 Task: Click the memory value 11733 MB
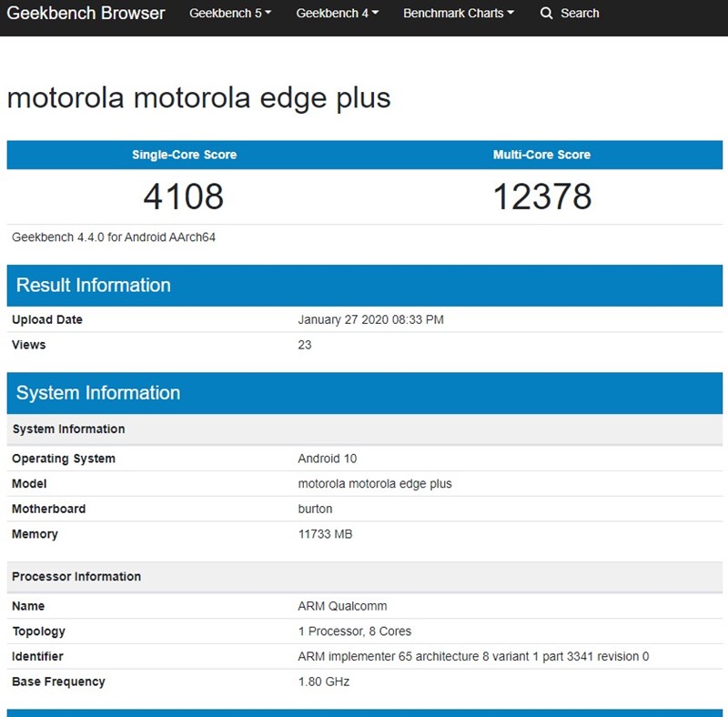325,534
